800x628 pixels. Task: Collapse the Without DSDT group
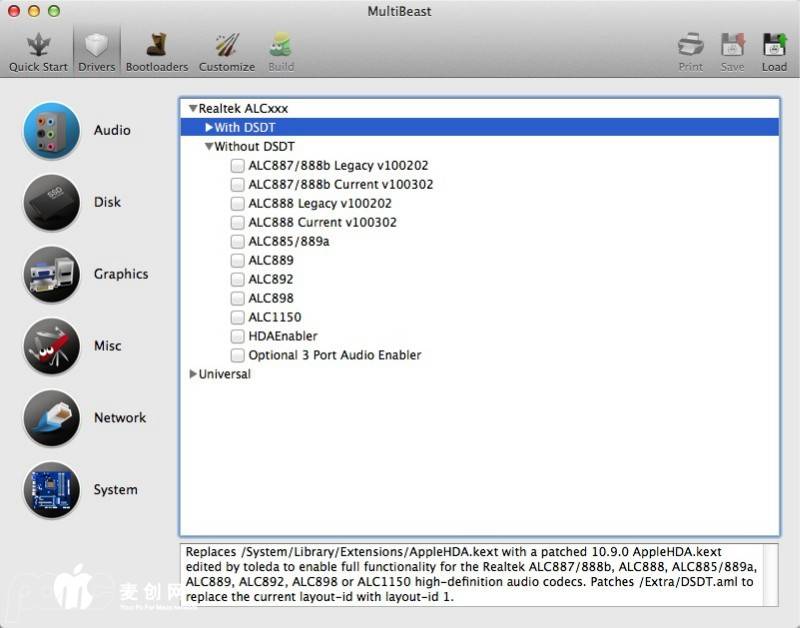click(209, 147)
